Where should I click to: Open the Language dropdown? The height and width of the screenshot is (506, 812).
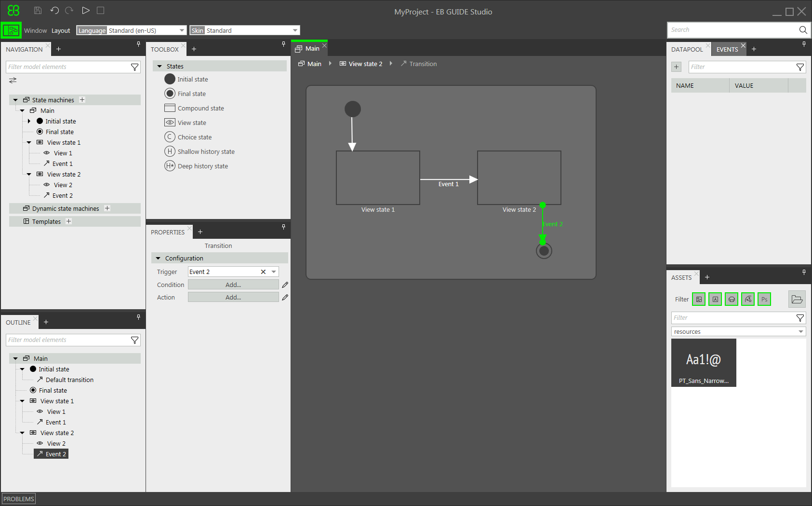coord(182,30)
